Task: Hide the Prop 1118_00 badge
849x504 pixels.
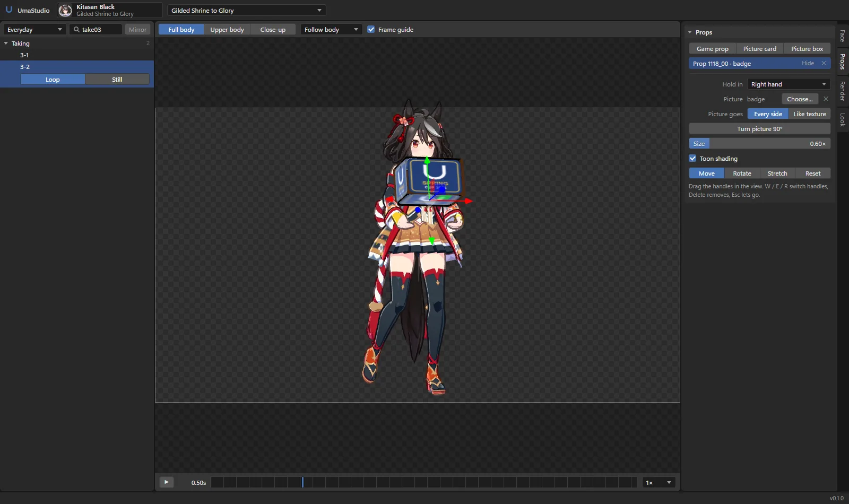Action: click(x=808, y=63)
